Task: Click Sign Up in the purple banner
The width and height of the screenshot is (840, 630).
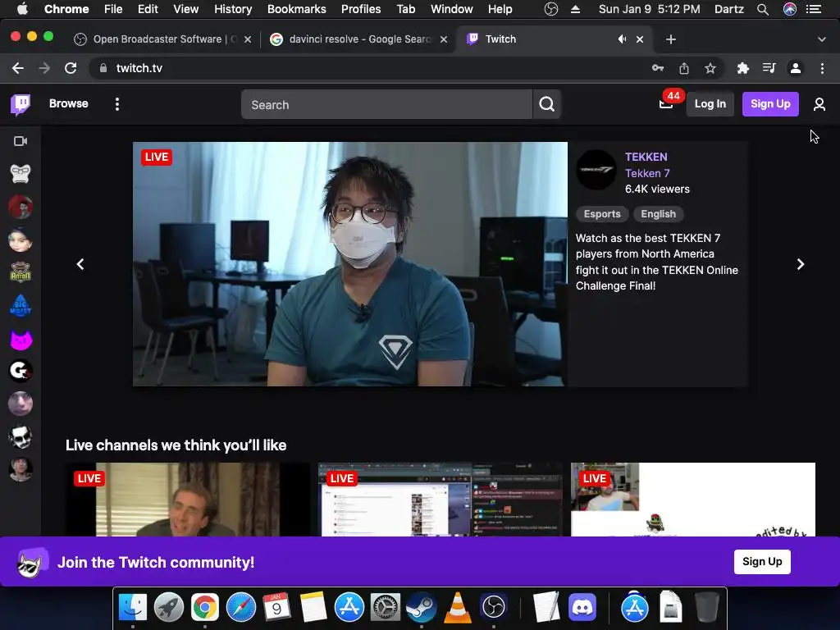Action: click(x=762, y=561)
